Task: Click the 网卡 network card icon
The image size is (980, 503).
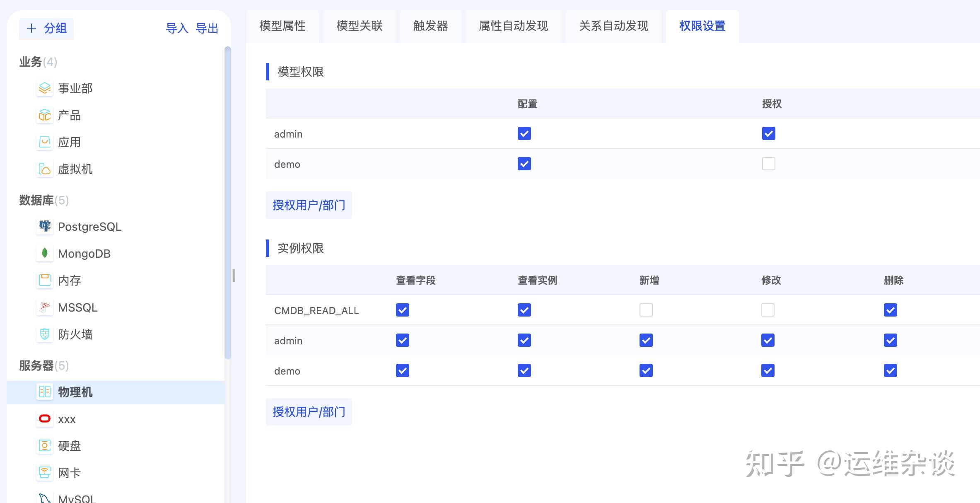Action: (44, 473)
